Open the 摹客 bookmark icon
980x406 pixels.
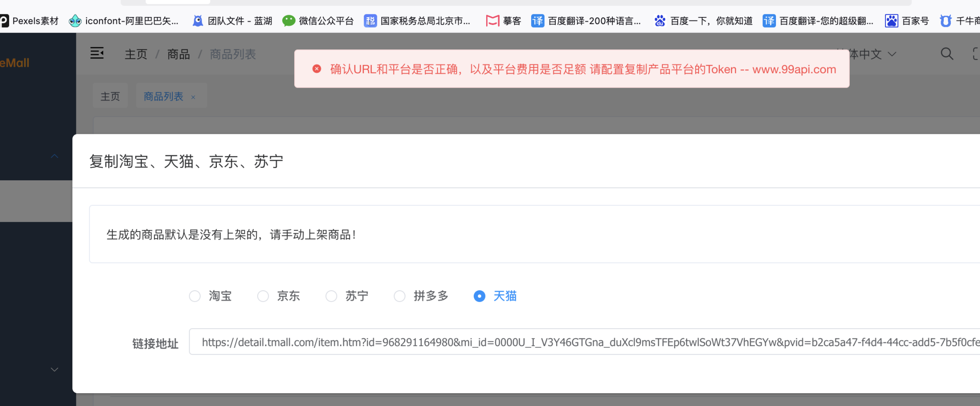coord(492,20)
